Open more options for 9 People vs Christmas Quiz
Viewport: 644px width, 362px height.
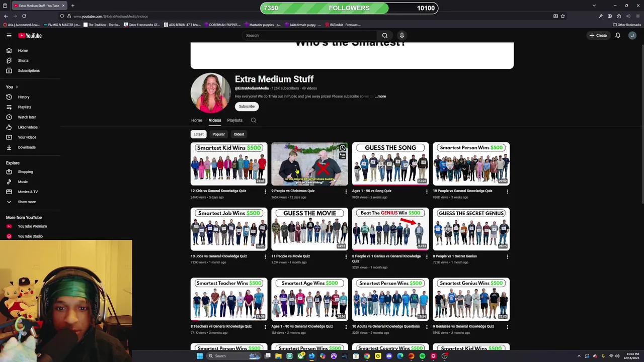coord(346,191)
